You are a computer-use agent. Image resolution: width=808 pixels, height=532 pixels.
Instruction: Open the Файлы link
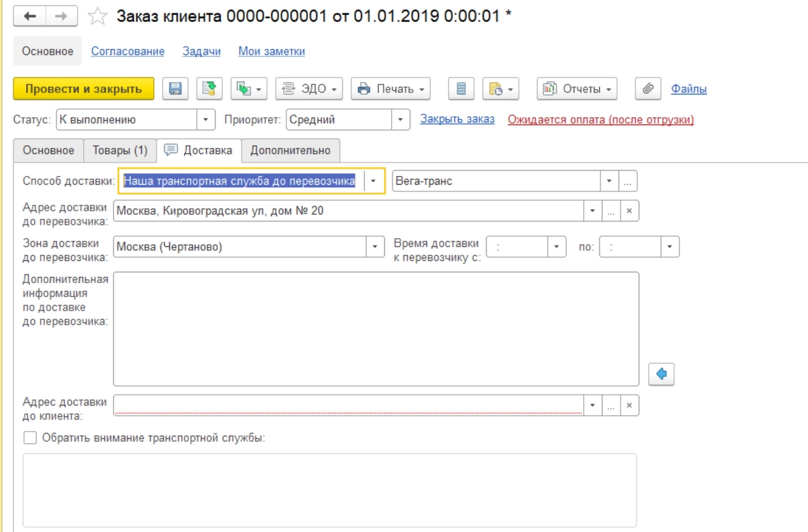689,89
